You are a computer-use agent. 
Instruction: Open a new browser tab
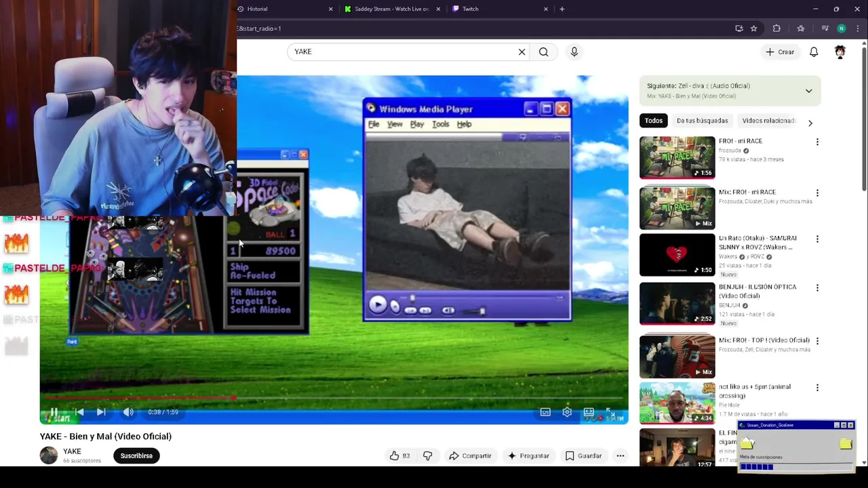coord(561,9)
